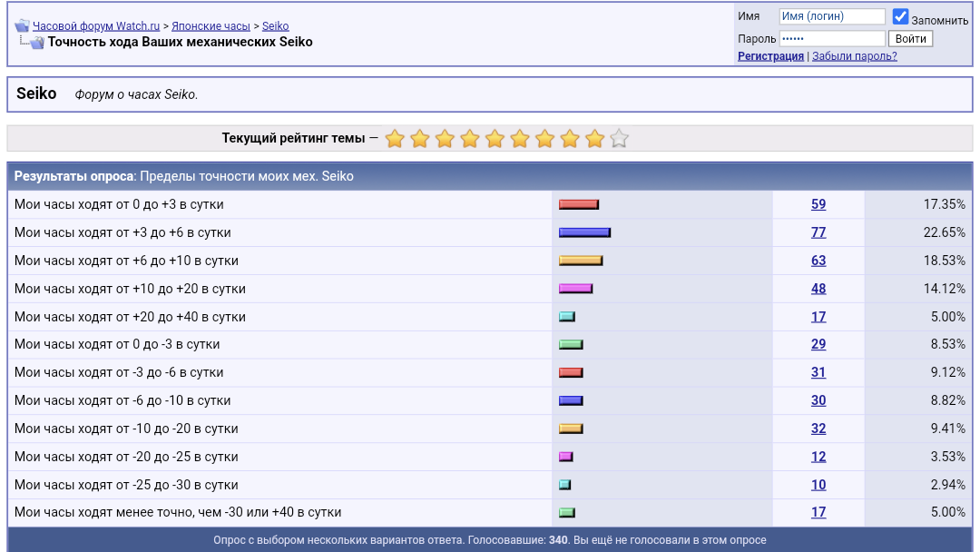Select text Мои часы ходят от -25 до -30 в сутки

[126, 485]
